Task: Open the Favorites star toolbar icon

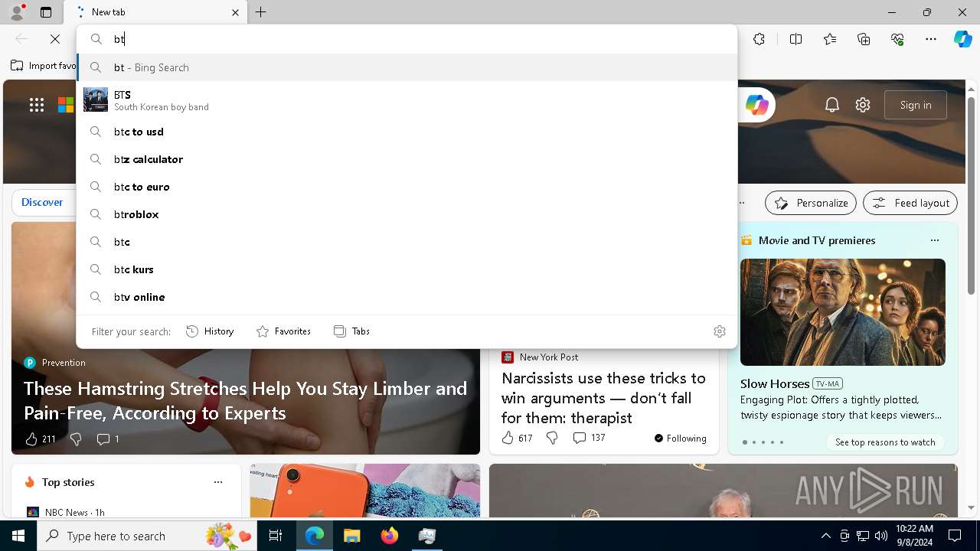Action: [x=830, y=39]
